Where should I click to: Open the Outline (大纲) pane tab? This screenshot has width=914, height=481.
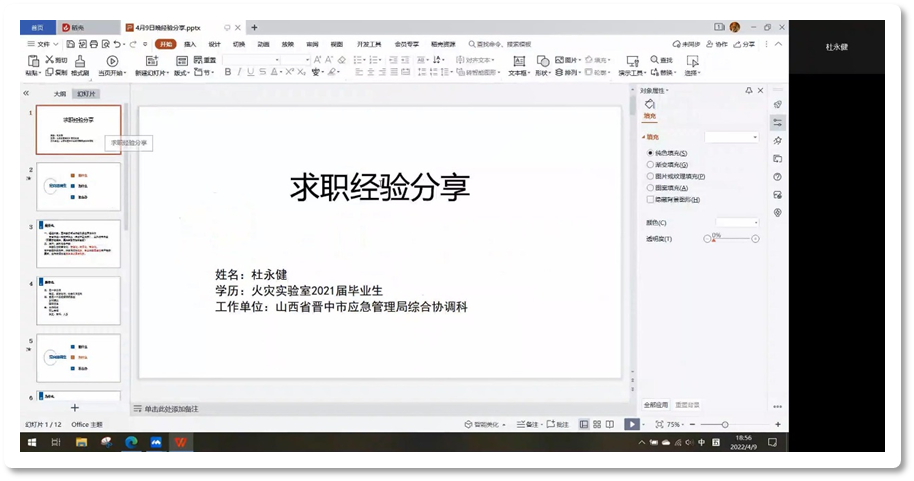(x=60, y=93)
